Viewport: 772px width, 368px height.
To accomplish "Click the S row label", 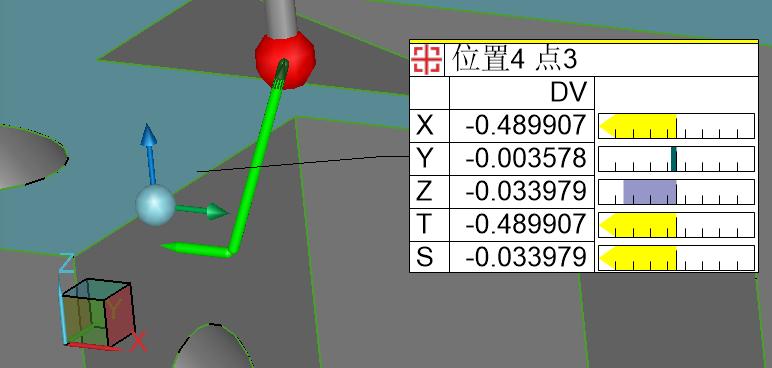I will click(424, 257).
